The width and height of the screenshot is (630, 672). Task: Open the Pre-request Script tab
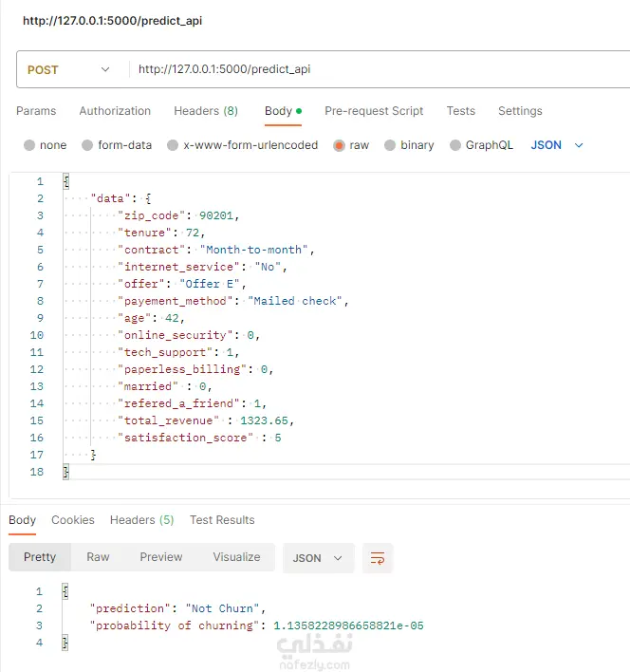tap(374, 111)
